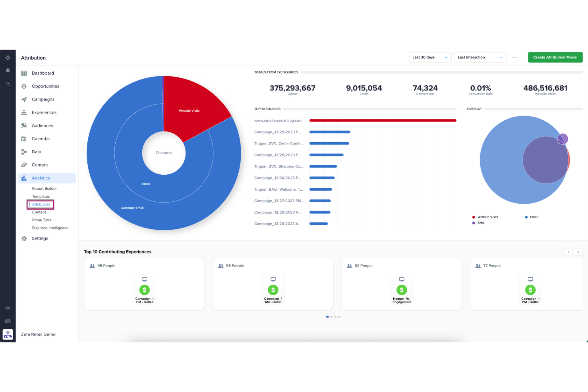Click the sparkle AI icon in rail
The height and width of the screenshot is (392, 588).
pyautogui.click(x=8, y=84)
